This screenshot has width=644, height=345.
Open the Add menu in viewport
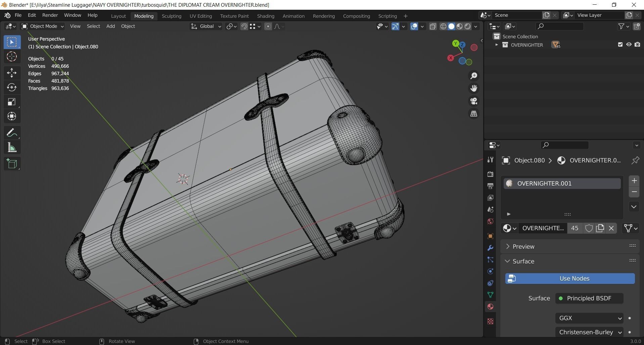[110, 26]
